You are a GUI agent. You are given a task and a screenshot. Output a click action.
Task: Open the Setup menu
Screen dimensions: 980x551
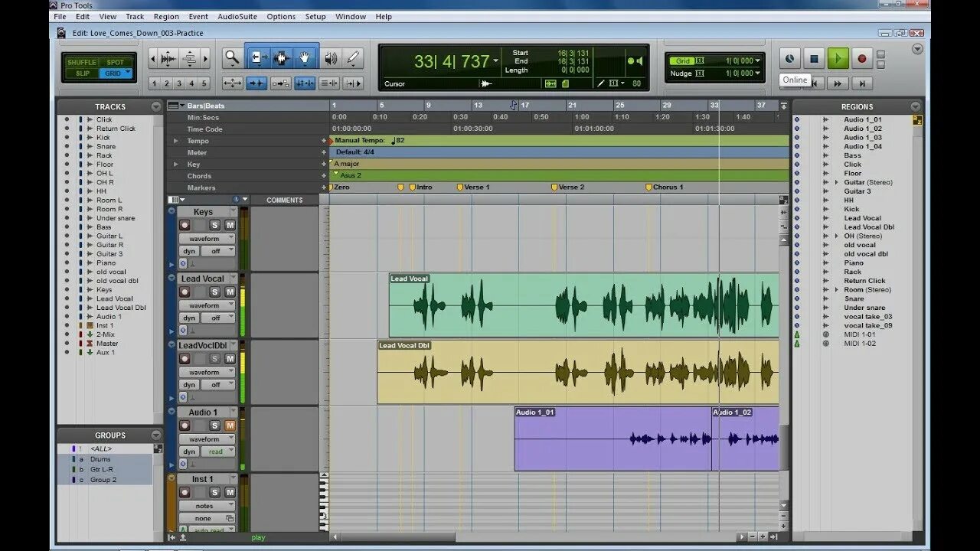pyautogui.click(x=315, y=16)
